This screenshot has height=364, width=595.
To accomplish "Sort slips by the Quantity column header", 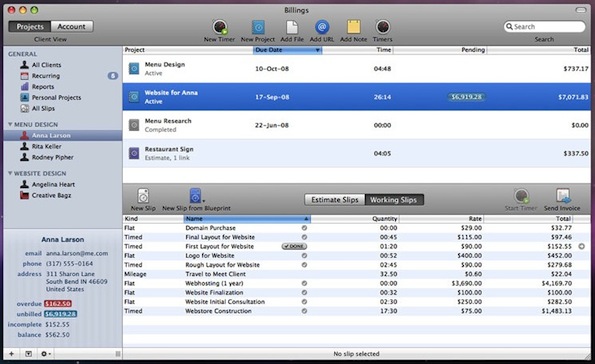I will click(354, 219).
